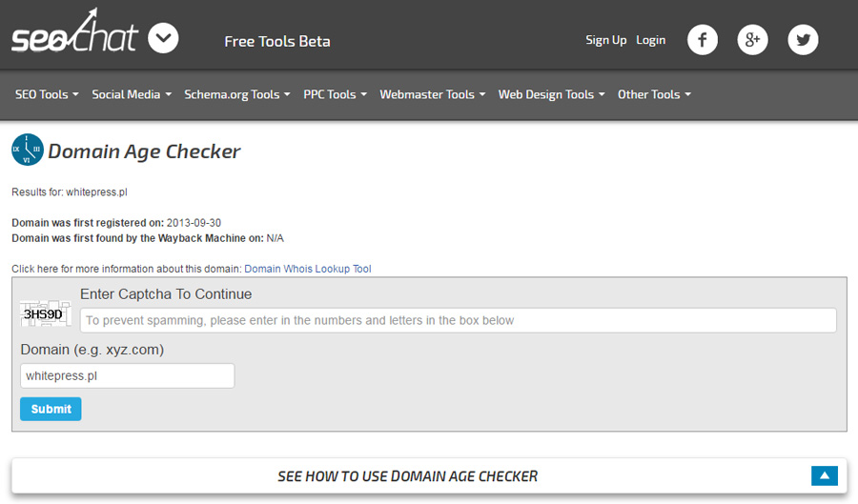Open the Login link

click(650, 40)
